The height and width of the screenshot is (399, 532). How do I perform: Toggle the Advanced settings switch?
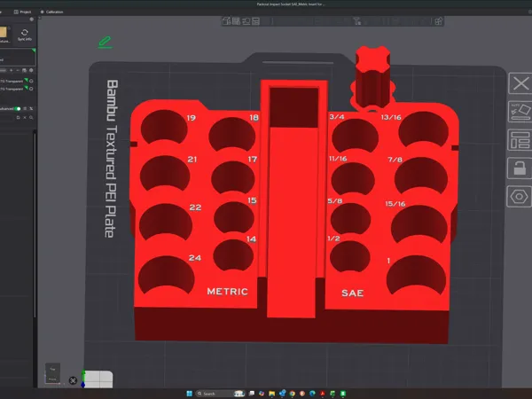(x=18, y=108)
